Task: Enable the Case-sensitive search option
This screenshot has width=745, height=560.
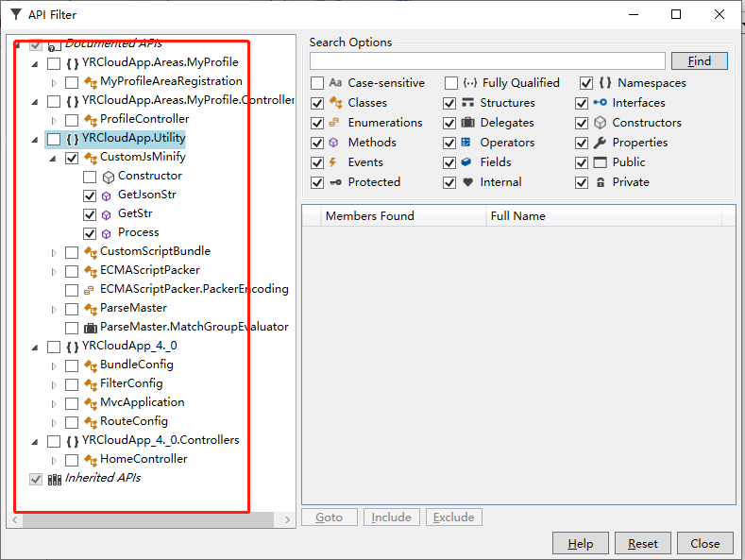Action: (x=317, y=83)
